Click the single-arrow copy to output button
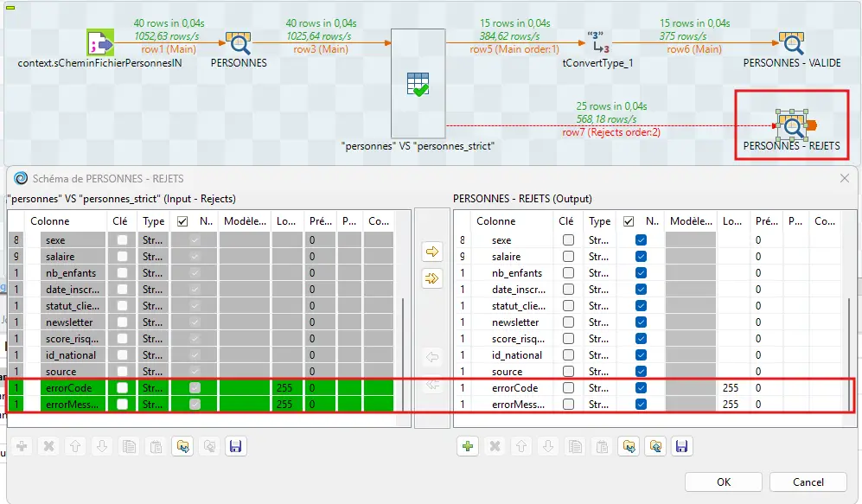Screen dimensions: 862x504 point(430,252)
